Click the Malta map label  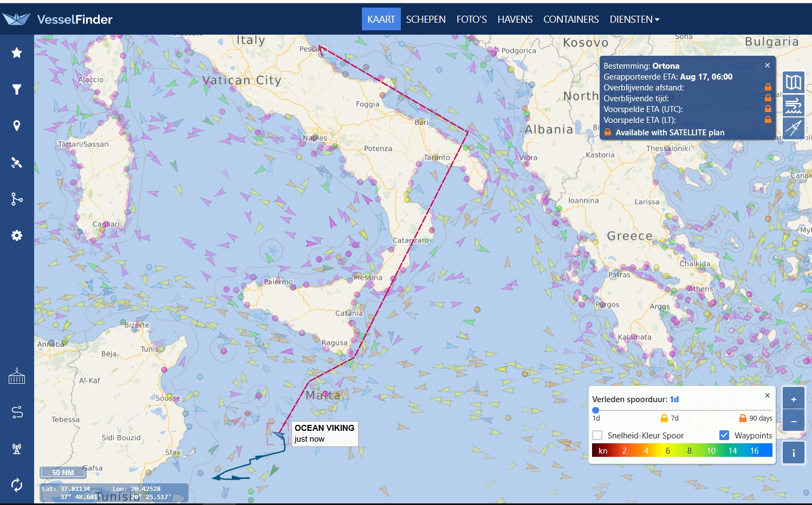pyautogui.click(x=323, y=395)
